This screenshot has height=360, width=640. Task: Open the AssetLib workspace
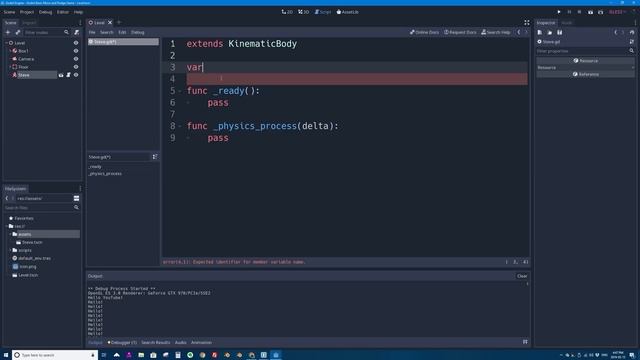pos(347,12)
